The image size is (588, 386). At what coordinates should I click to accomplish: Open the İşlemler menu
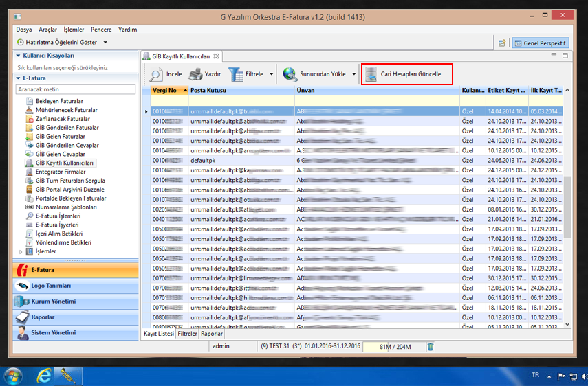tap(74, 30)
